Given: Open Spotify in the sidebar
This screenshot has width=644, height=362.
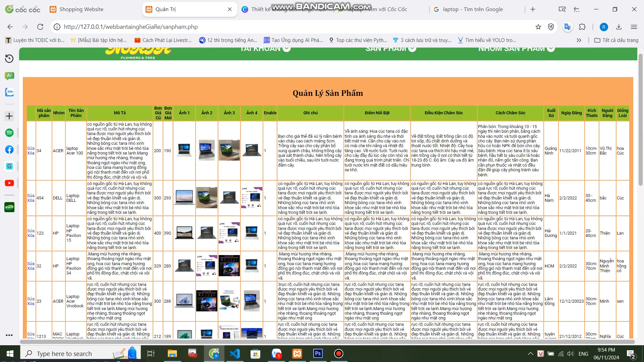Looking at the screenshot, I should click(x=9, y=133).
